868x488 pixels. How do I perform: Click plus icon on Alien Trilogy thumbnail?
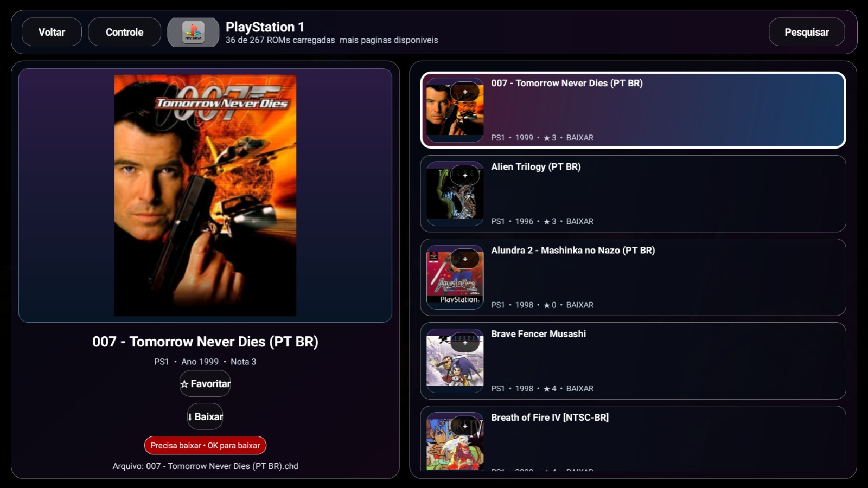tap(465, 176)
